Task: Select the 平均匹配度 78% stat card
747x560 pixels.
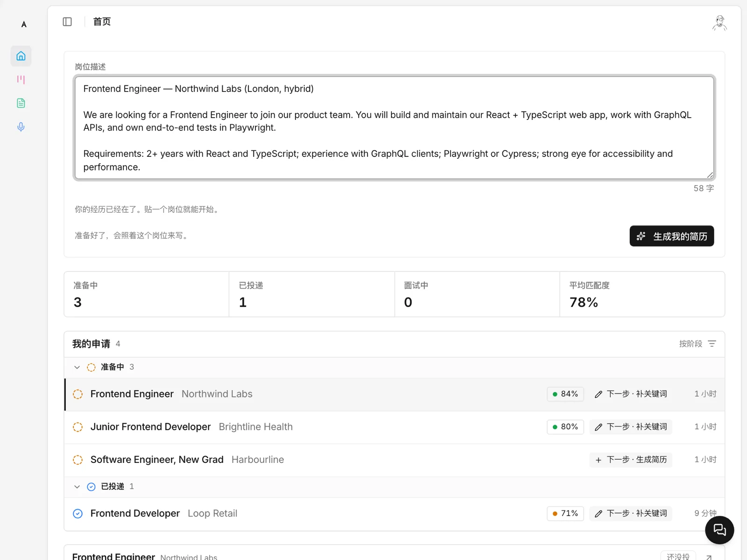Action: tap(642, 294)
